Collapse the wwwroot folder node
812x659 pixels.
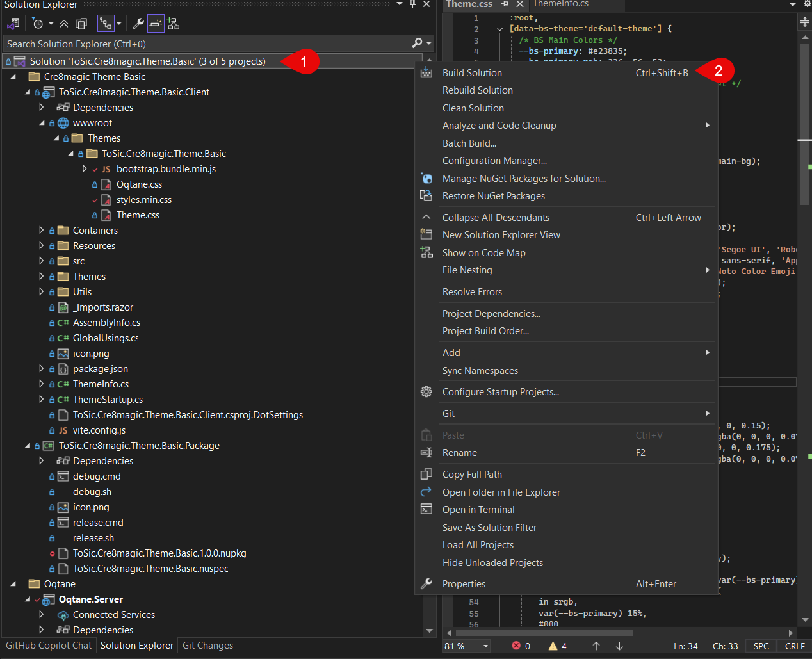pos(42,123)
